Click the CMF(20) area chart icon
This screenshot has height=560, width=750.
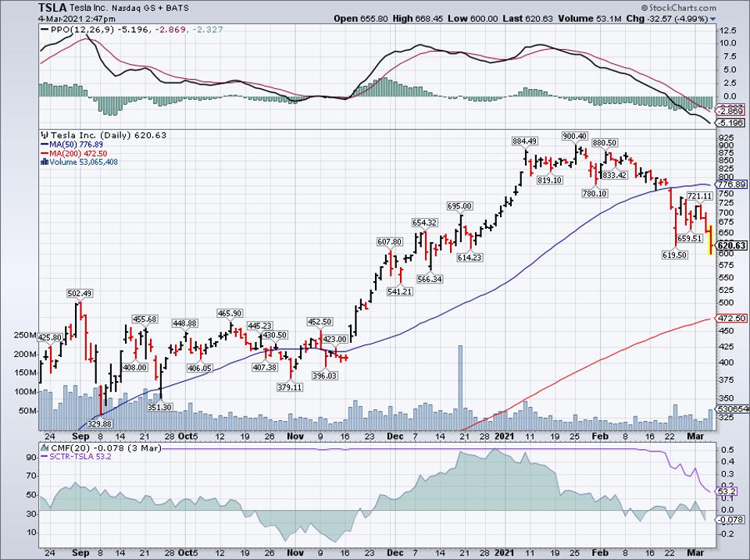(44, 445)
